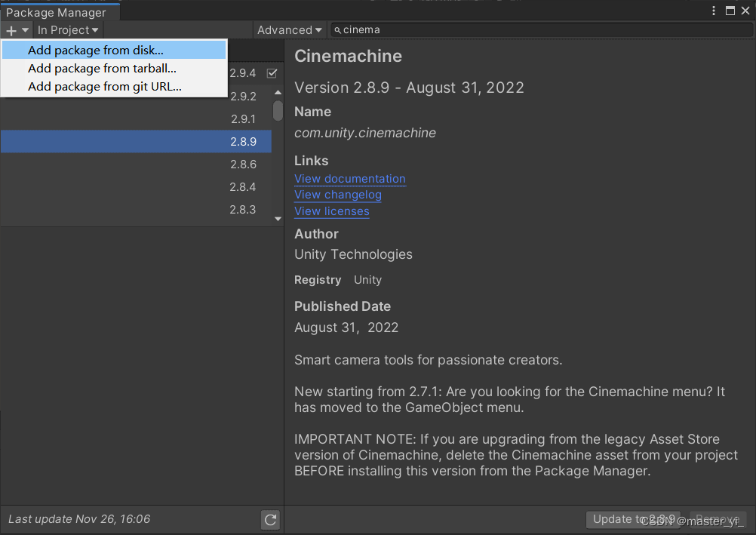Open the View licenses link
This screenshot has height=535, width=756.
[332, 211]
